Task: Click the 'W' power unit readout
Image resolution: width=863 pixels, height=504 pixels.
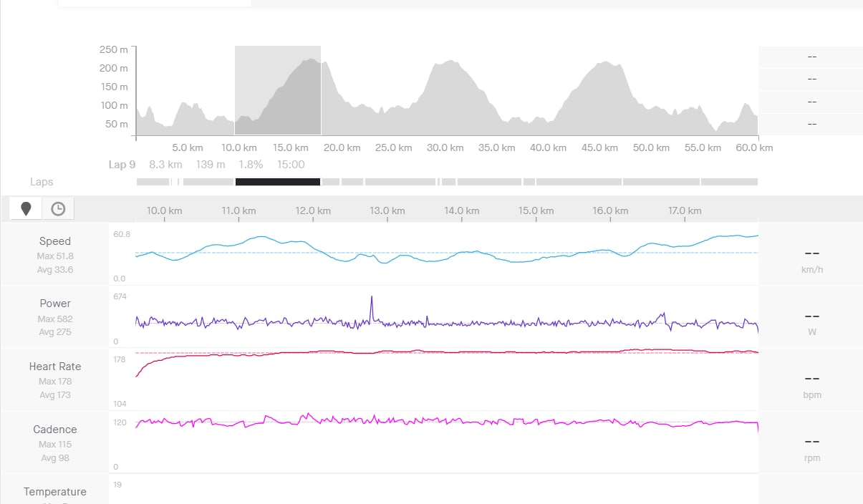Action: (812, 332)
